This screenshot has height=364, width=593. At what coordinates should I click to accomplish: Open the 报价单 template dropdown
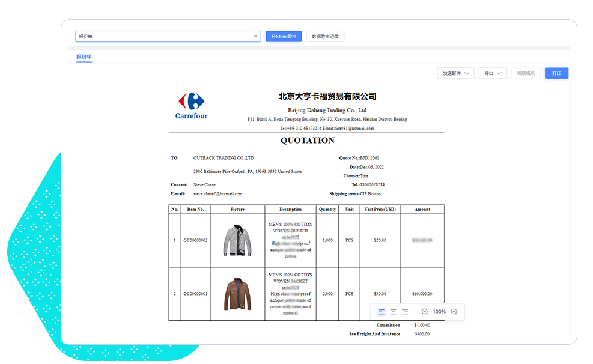(168, 37)
